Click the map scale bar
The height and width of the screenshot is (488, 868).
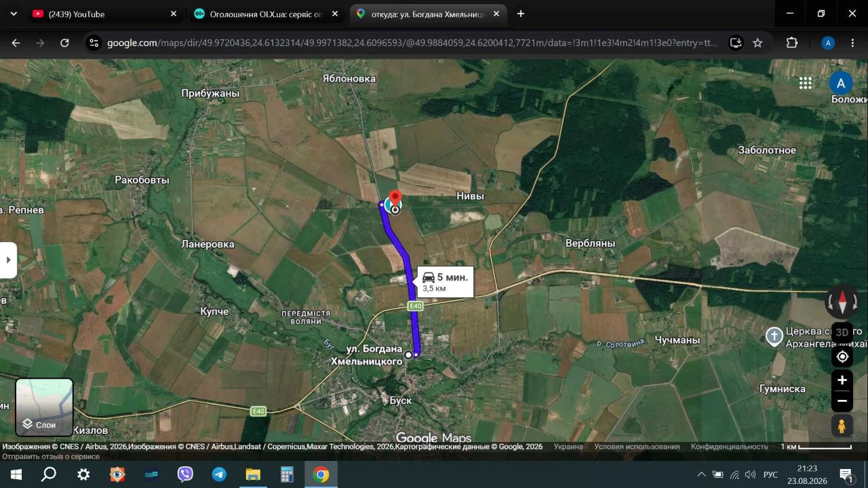tap(816, 447)
